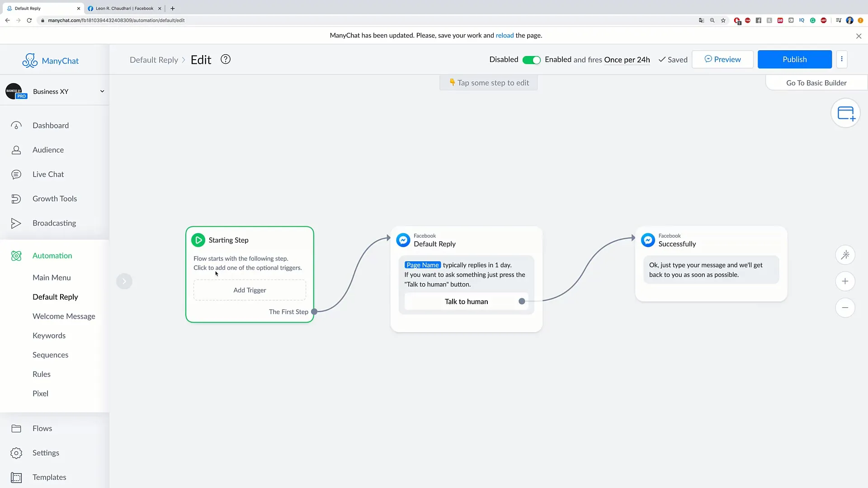The height and width of the screenshot is (488, 868).
Task: Zoom in the flow canvas
Action: 845,281
